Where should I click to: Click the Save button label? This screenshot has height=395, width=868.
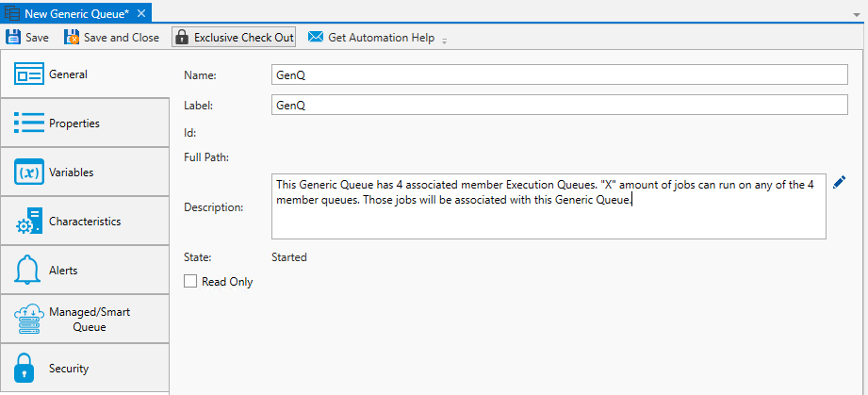(x=37, y=38)
